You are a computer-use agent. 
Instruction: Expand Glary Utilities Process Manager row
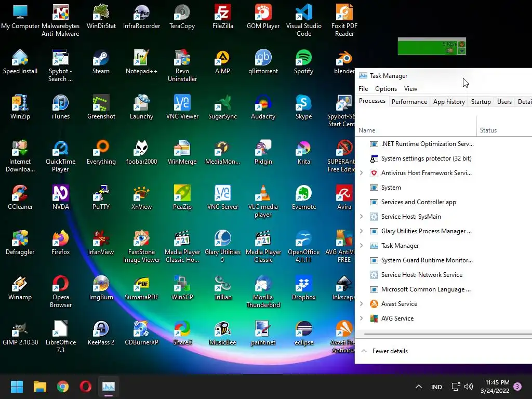[x=362, y=231]
